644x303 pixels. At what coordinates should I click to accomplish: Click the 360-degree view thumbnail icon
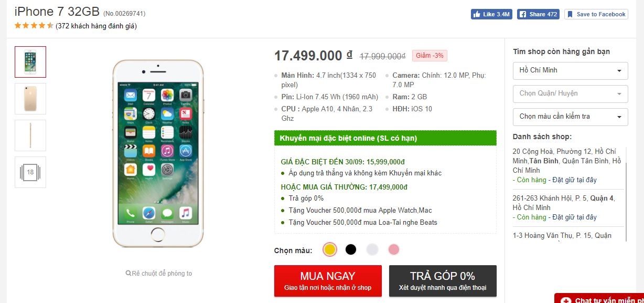[x=30, y=172]
